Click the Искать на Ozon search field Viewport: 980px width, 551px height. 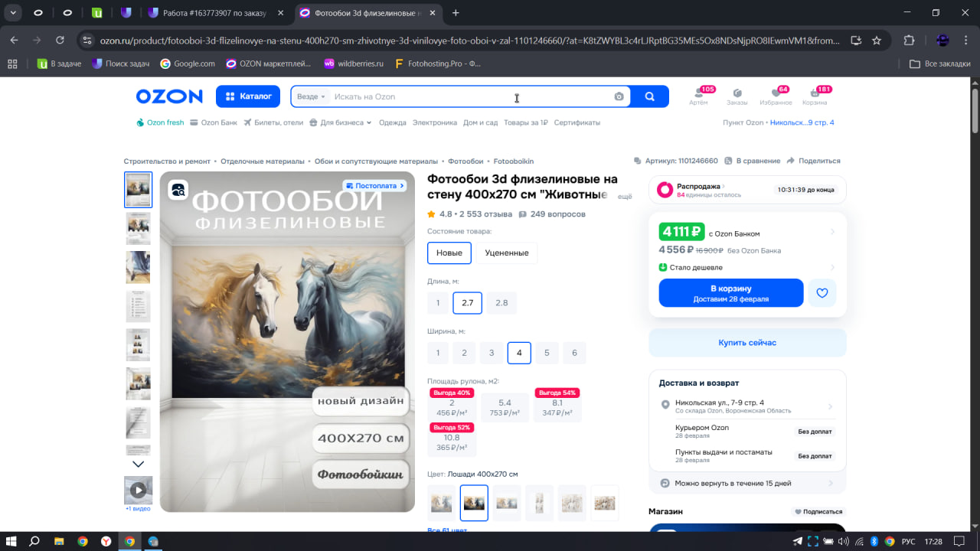coord(470,96)
